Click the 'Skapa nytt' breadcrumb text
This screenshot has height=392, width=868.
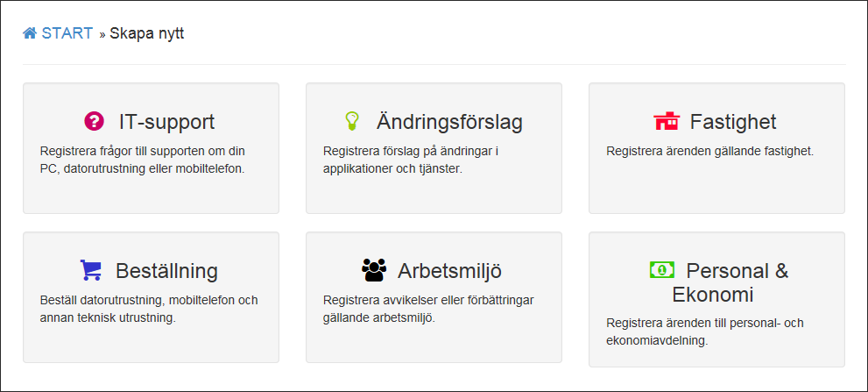(147, 33)
